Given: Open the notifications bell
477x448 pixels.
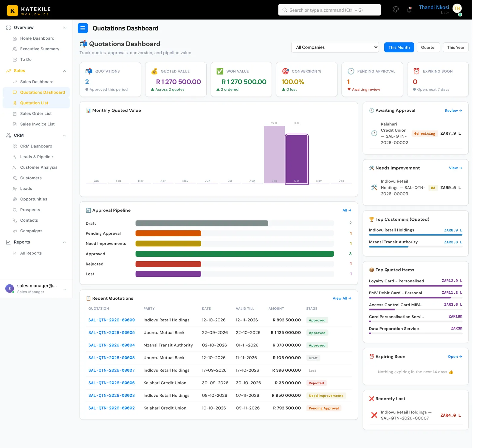Looking at the screenshot, I should pos(409,10).
